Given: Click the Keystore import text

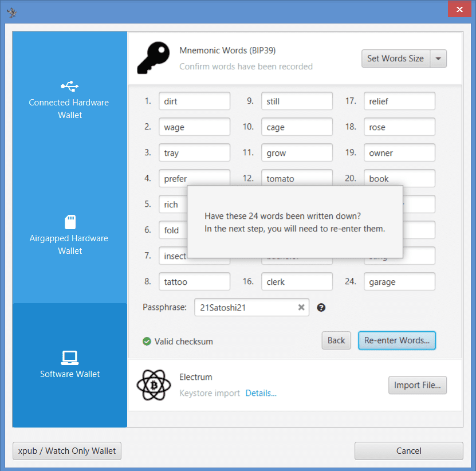Looking at the screenshot, I should 210,393.
